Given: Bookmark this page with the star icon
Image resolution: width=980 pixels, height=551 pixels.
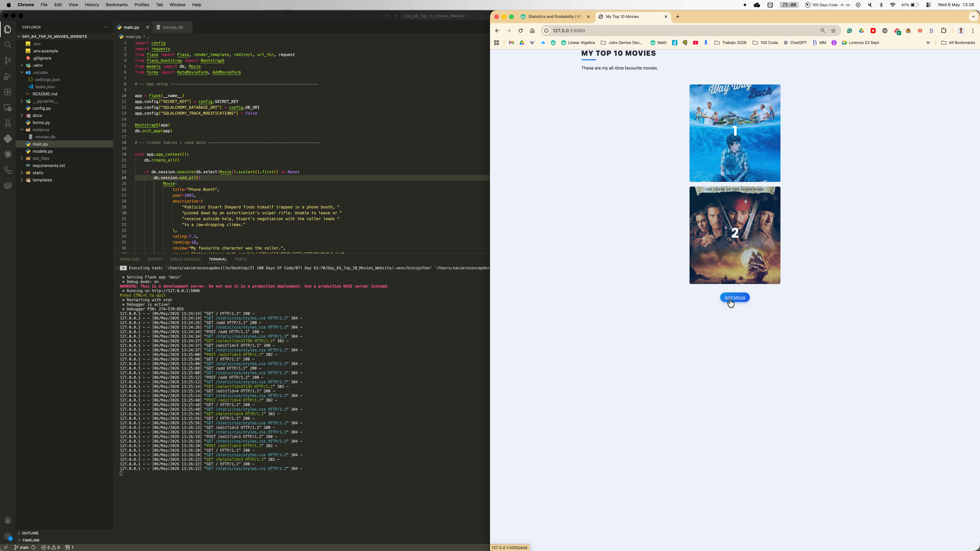Looking at the screenshot, I should [834, 31].
